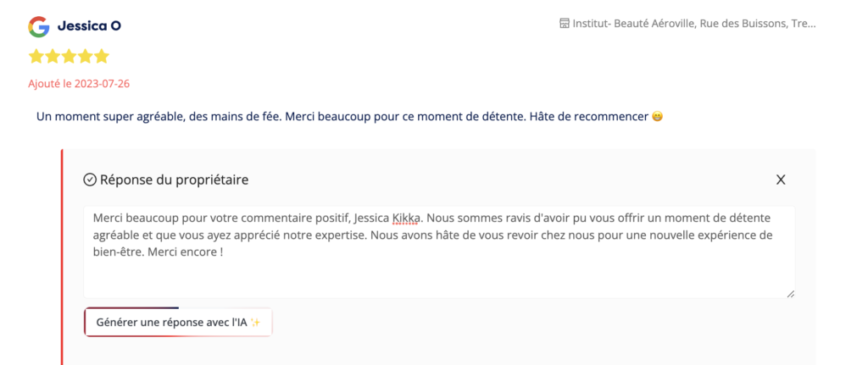
Task: Open the Institut- Beauté Aéroville location link
Action: [x=693, y=24]
